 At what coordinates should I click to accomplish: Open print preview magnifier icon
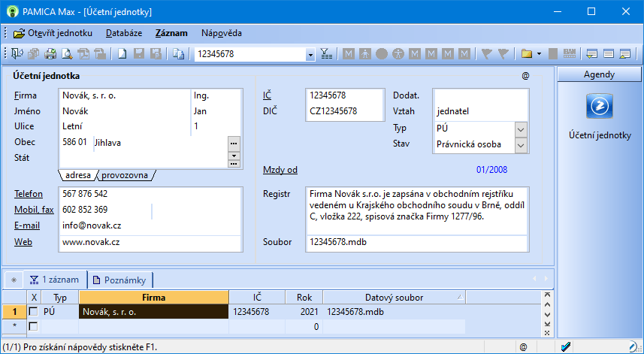(67, 54)
